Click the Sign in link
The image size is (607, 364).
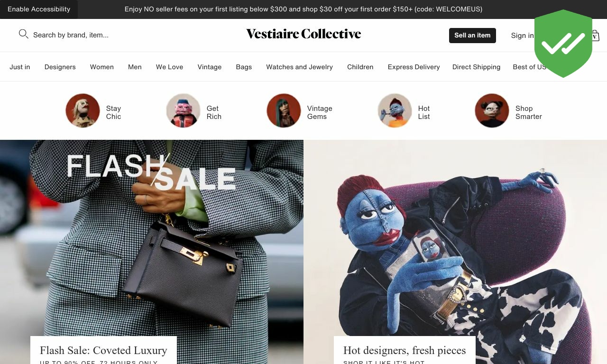tap(522, 36)
